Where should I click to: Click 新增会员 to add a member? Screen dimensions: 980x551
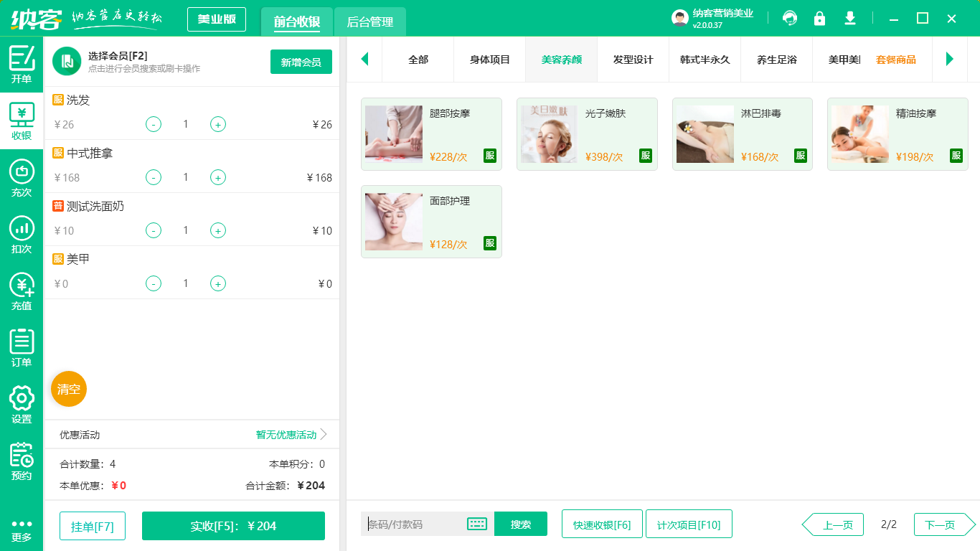pos(301,62)
